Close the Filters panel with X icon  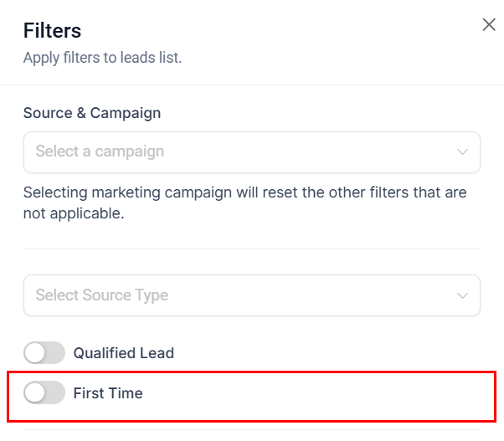pos(489,25)
